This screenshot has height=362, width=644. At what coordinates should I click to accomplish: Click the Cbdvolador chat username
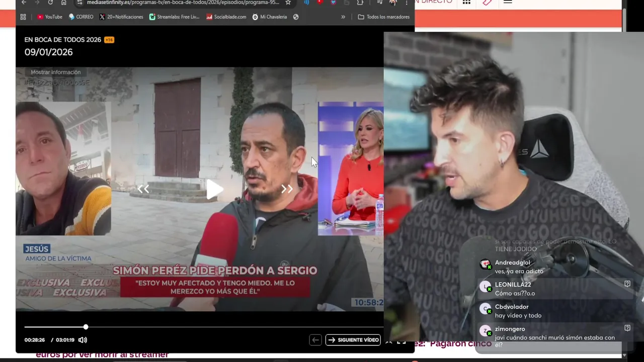point(512,307)
